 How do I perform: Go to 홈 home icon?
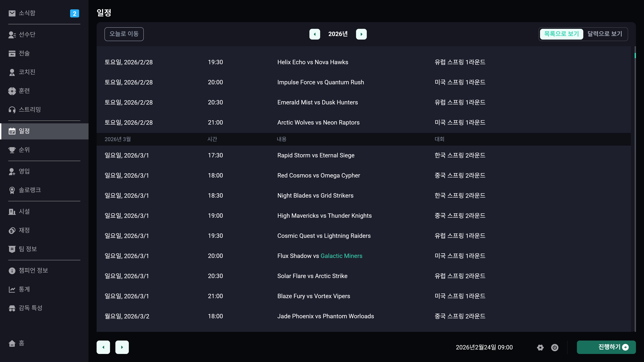point(12,343)
